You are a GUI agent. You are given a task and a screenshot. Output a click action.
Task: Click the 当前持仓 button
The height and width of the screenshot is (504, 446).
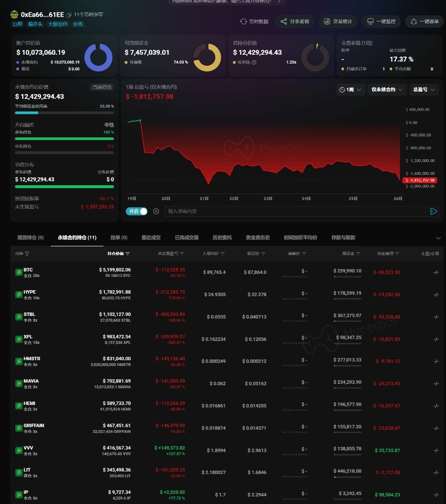[102, 87]
